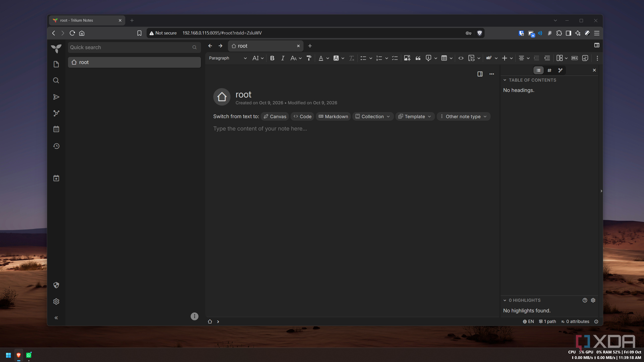Viewport: 644px width, 362px height.
Task: Focus the Quick search field
Action: [x=134, y=47]
